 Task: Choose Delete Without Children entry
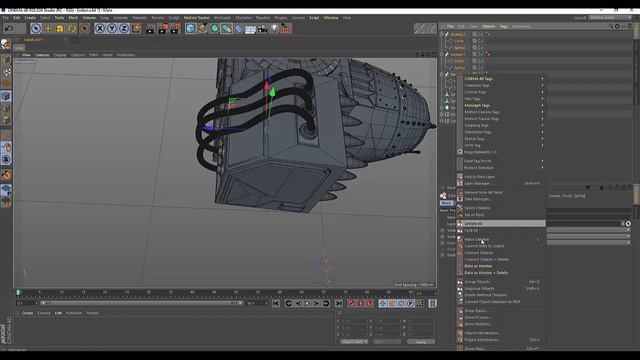tap(501, 295)
